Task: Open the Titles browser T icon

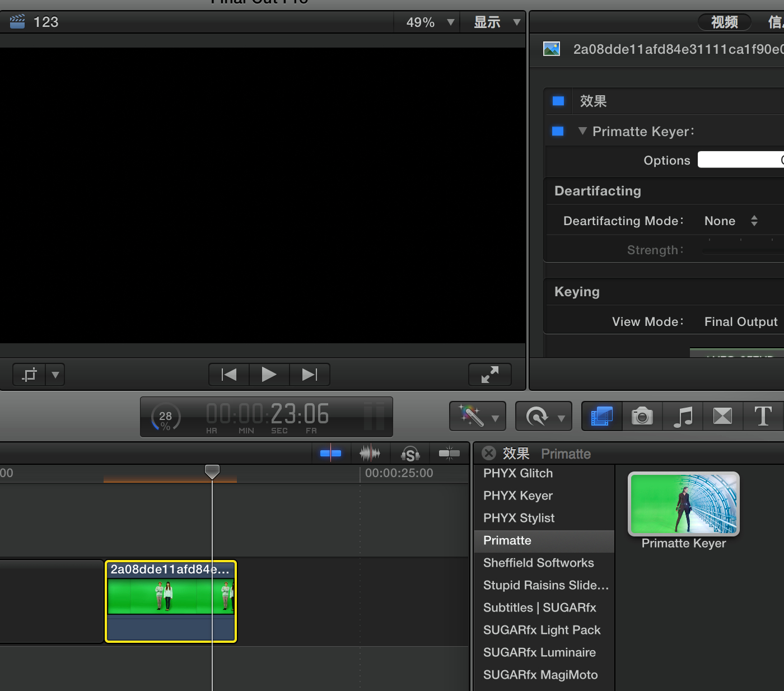Action: coord(763,417)
